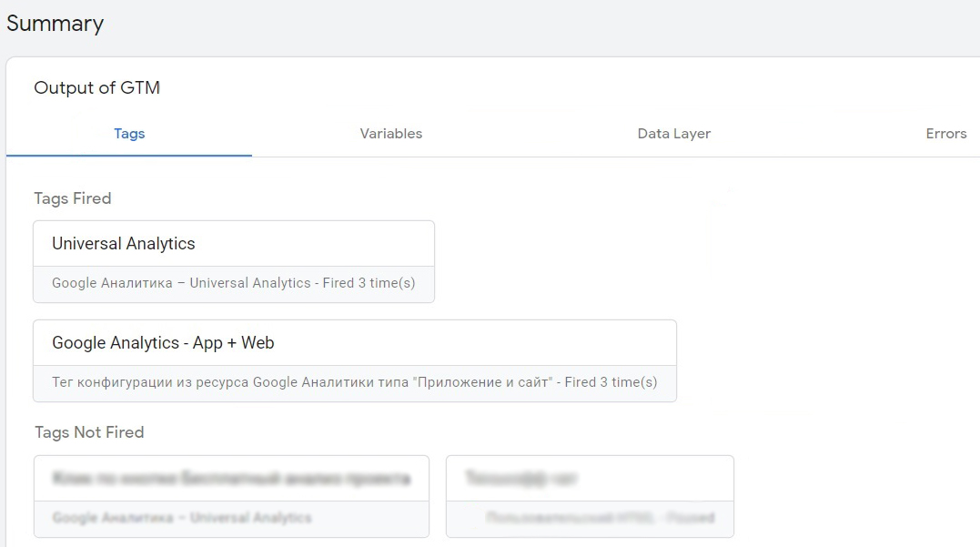Open the second blurred not-fired tag title
Screen dimensions: 980x547
(522, 479)
